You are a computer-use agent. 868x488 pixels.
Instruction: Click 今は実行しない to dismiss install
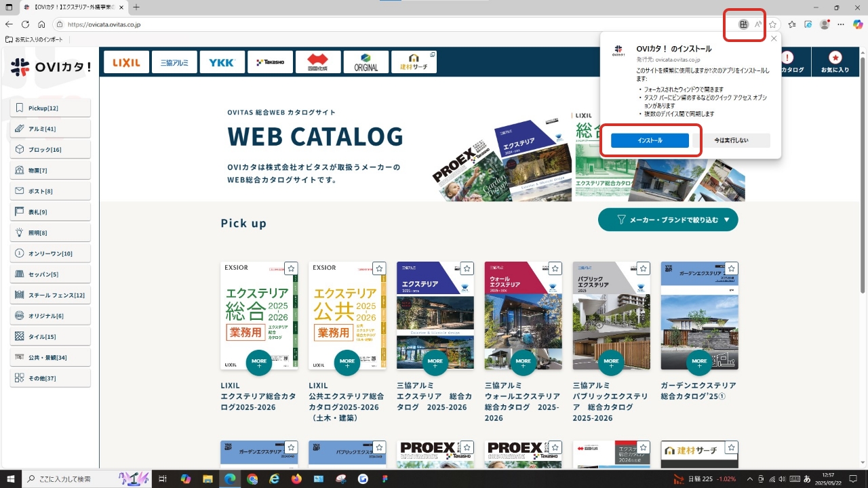[x=731, y=140]
